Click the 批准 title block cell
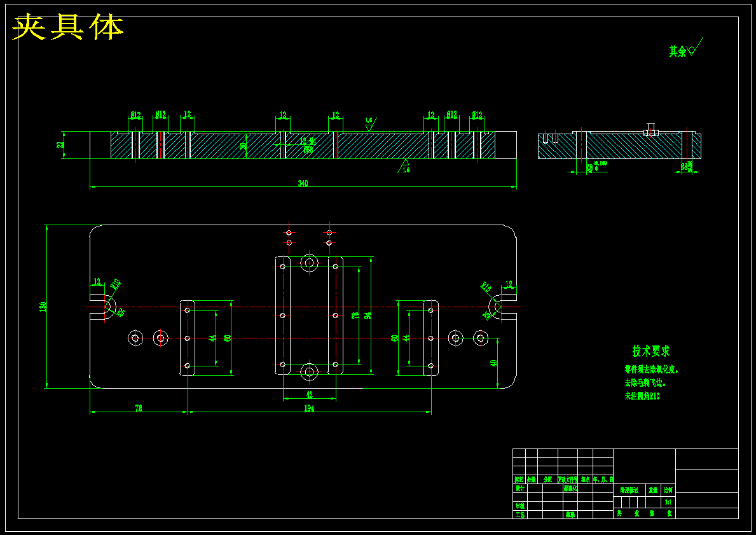 (570, 515)
